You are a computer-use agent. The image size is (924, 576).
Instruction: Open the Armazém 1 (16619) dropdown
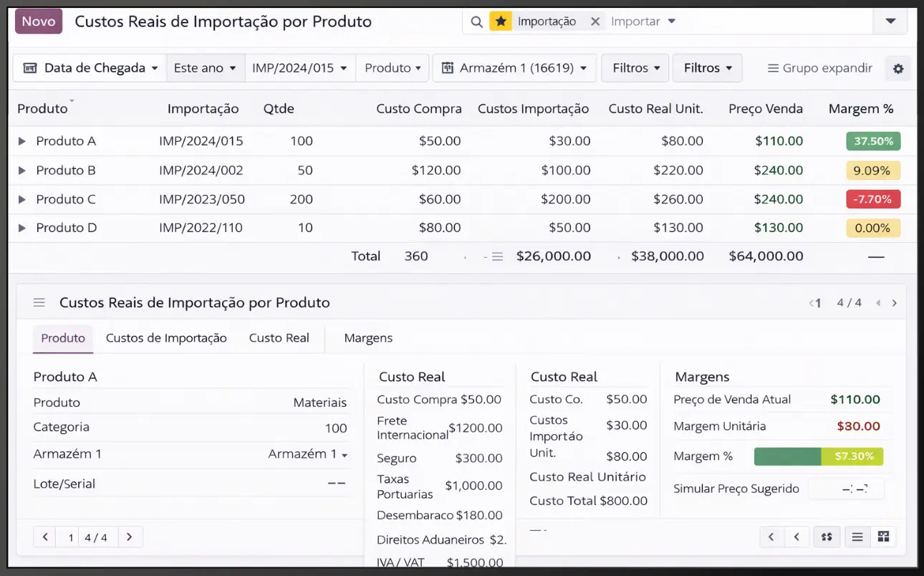pos(514,68)
